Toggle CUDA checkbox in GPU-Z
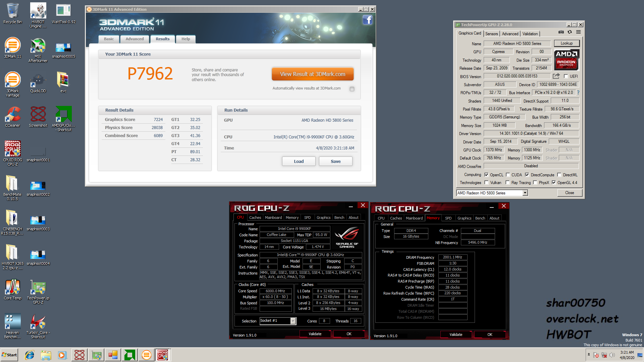Viewport: 644px width, 362px height. [508, 175]
